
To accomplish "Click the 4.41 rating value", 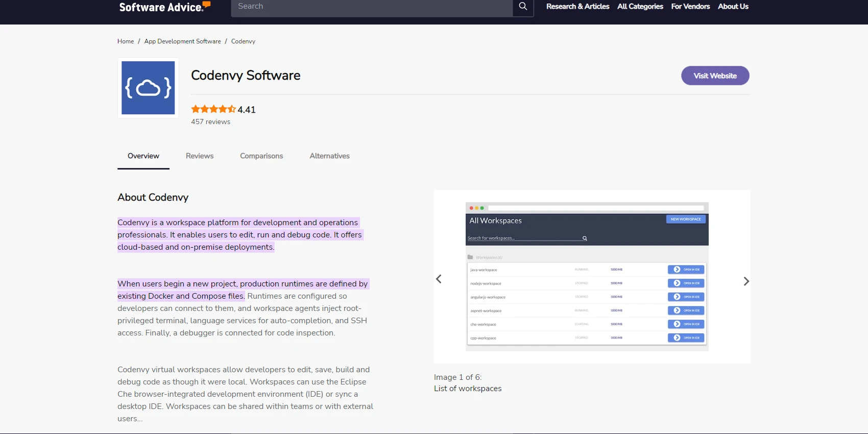I will (x=247, y=110).
